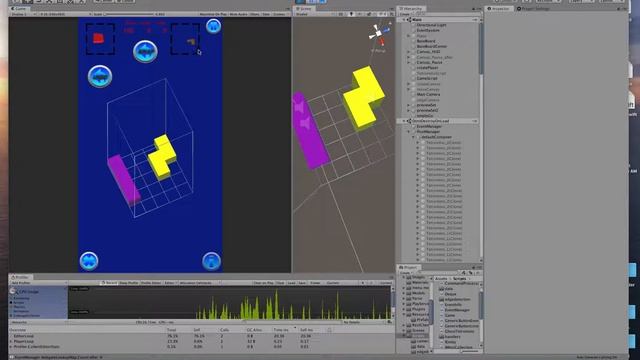This screenshot has height=360, width=640.
Task: Click the CPU Usage profiler module icon
Action: click(x=13, y=291)
